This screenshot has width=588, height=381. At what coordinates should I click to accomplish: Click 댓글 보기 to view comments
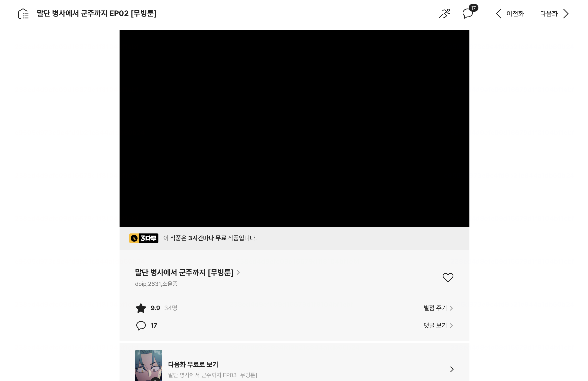pos(435,325)
